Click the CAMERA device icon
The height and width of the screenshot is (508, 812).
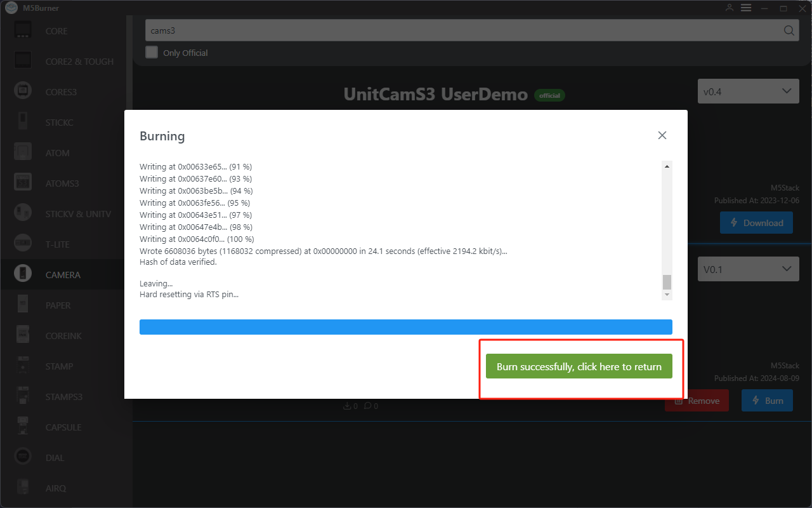(x=23, y=274)
